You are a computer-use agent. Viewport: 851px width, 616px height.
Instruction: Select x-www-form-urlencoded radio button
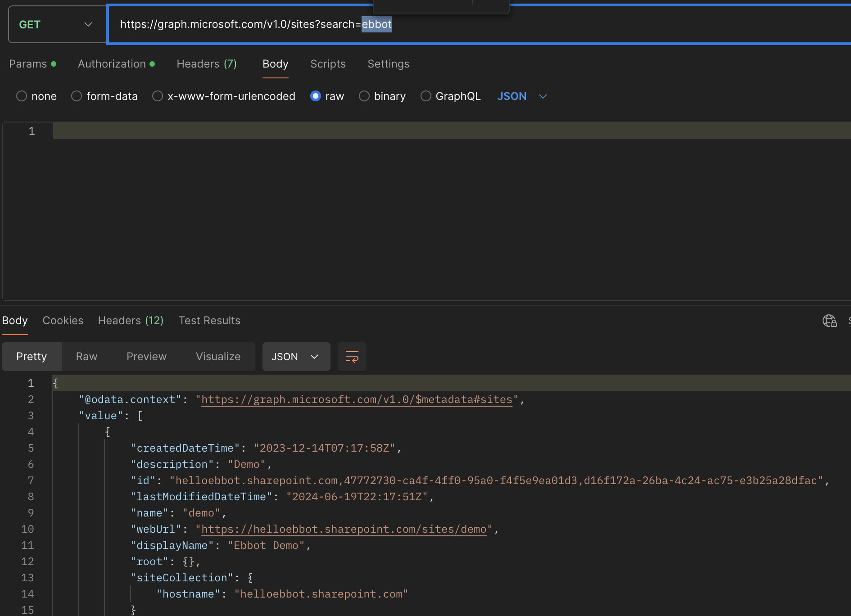point(158,96)
